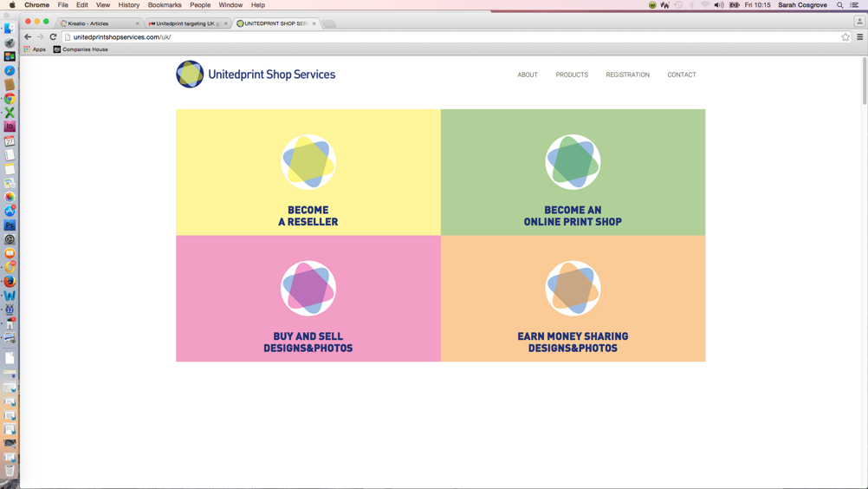Select Become an Online Print Shop tile
The image size is (868, 489).
pos(573,173)
